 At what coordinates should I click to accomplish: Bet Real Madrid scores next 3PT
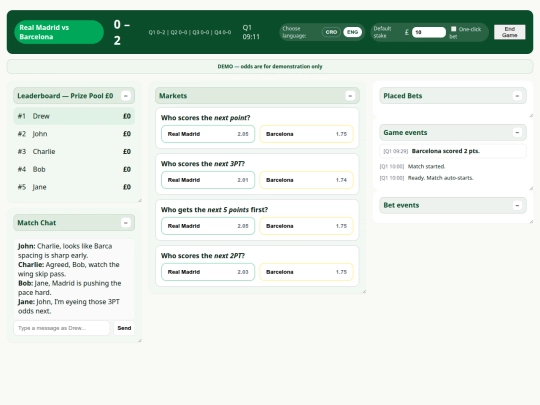[x=208, y=180]
